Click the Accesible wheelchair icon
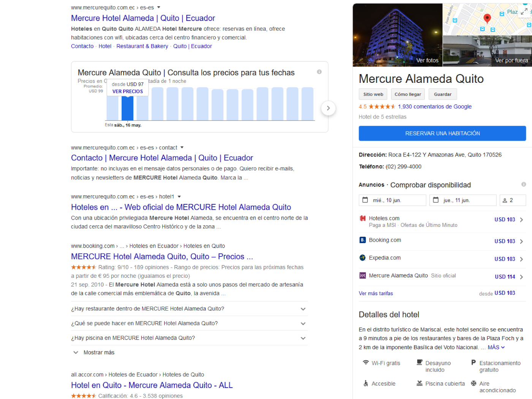 pos(366,383)
